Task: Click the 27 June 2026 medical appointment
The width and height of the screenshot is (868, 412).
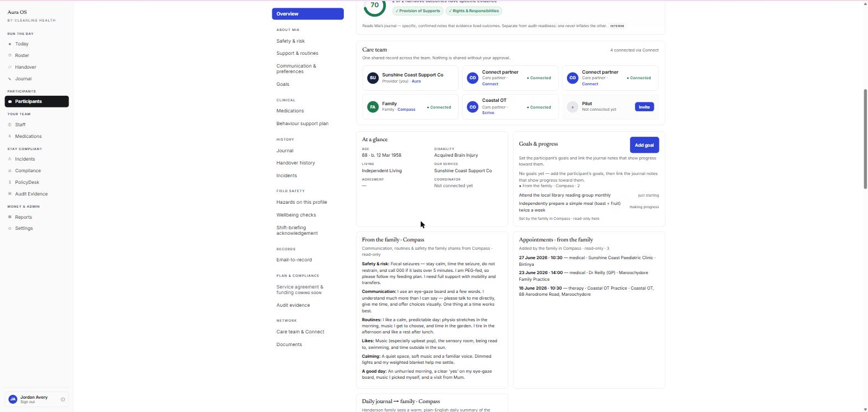Action: click(587, 261)
